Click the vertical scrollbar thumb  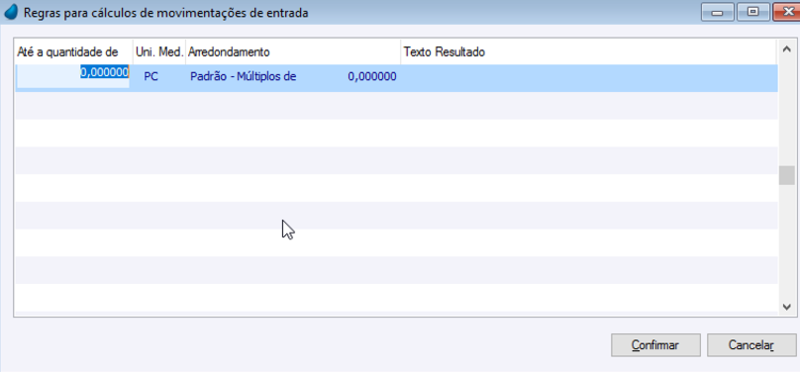coord(786,175)
